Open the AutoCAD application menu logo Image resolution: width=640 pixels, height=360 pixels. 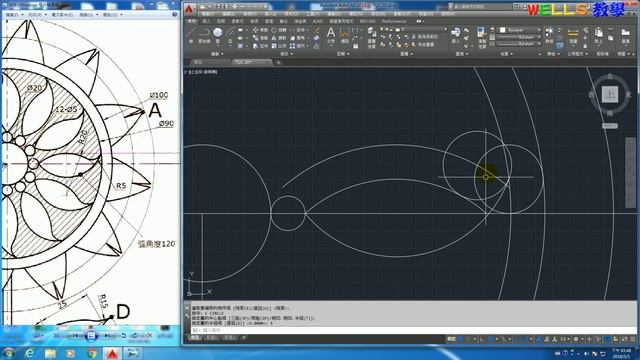coord(189,9)
